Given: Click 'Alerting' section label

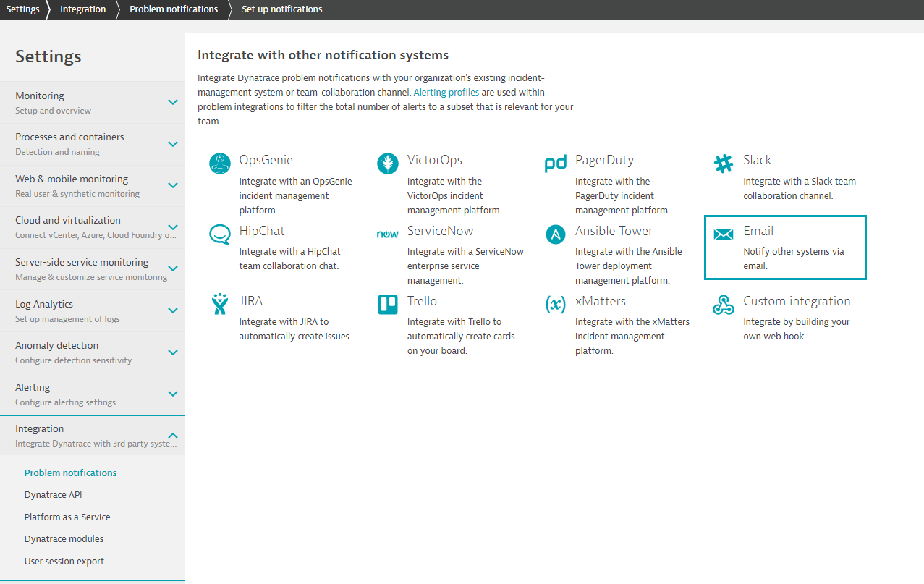Looking at the screenshot, I should point(33,387).
